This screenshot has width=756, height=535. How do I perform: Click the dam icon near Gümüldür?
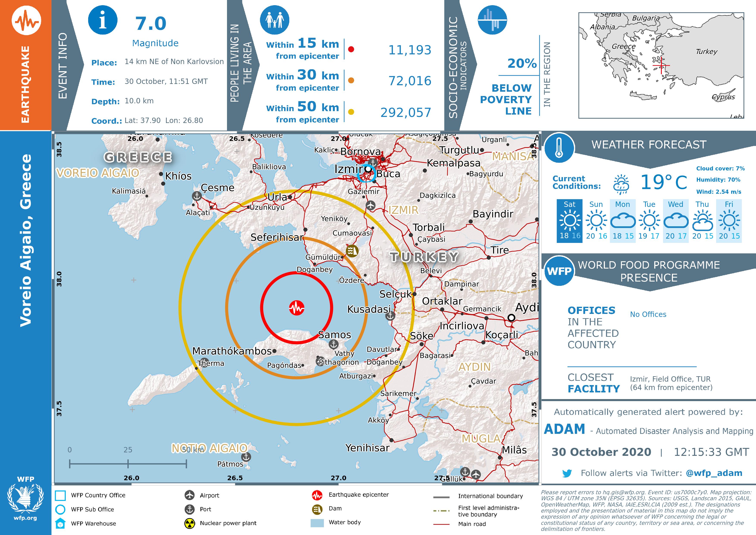tap(352, 251)
